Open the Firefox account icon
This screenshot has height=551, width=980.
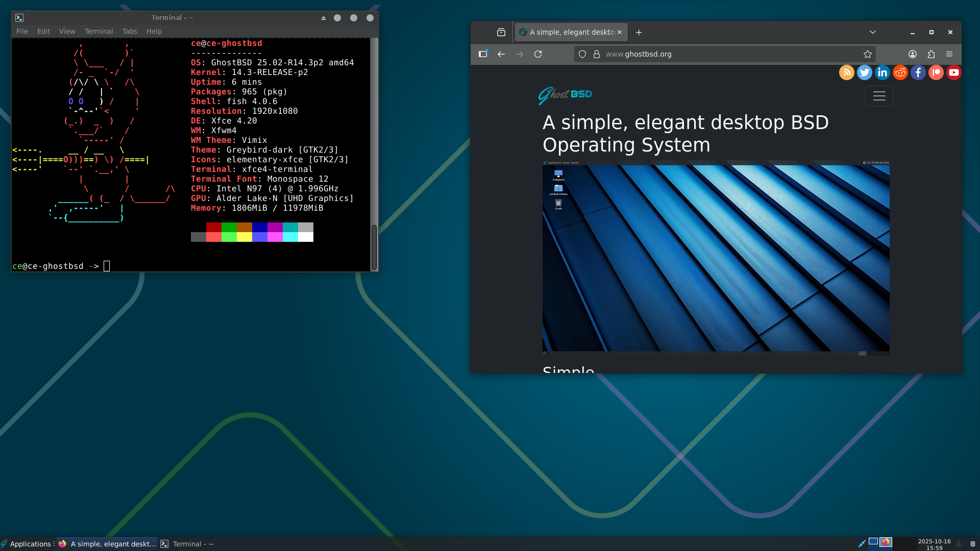(x=913, y=54)
